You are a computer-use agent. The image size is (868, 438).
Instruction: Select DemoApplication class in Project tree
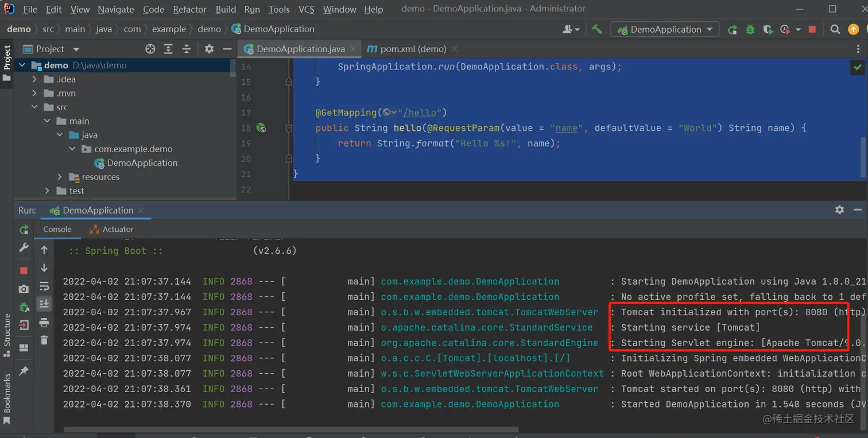click(x=136, y=163)
